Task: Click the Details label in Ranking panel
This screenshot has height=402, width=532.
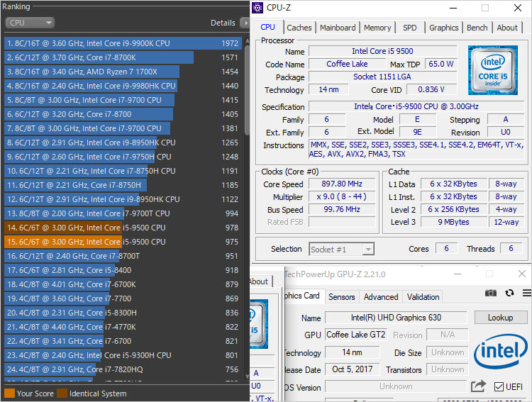Action: [223, 23]
